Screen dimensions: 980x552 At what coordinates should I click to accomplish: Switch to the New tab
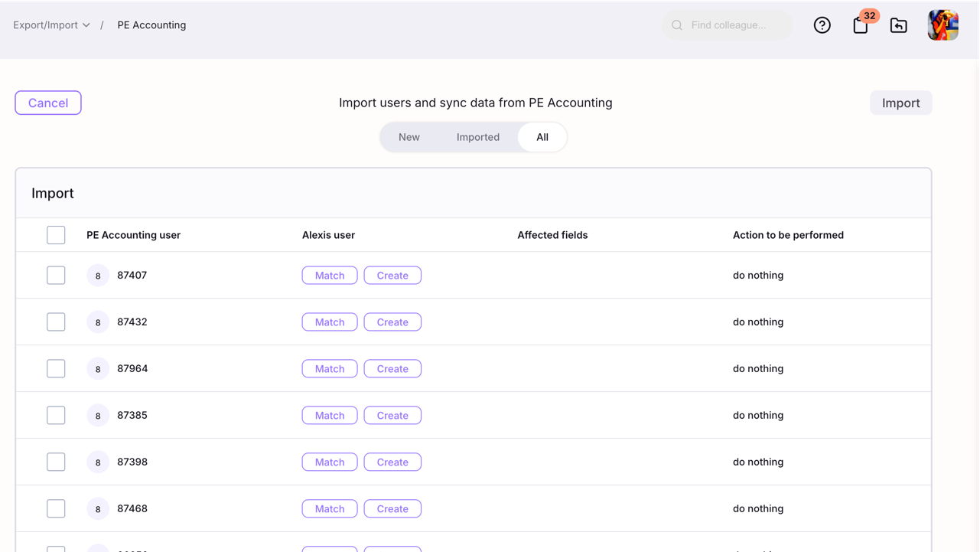click(x=409, y=137)
